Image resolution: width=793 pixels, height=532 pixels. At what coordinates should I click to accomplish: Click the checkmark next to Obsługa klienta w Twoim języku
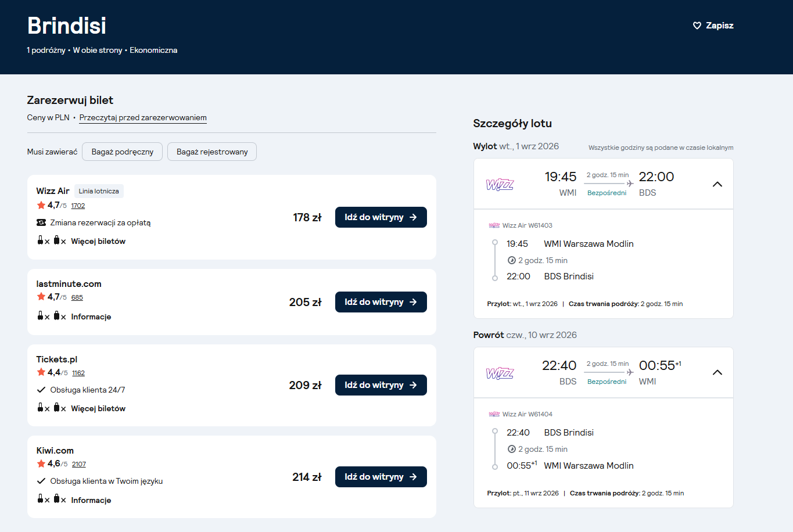point(41,481)
